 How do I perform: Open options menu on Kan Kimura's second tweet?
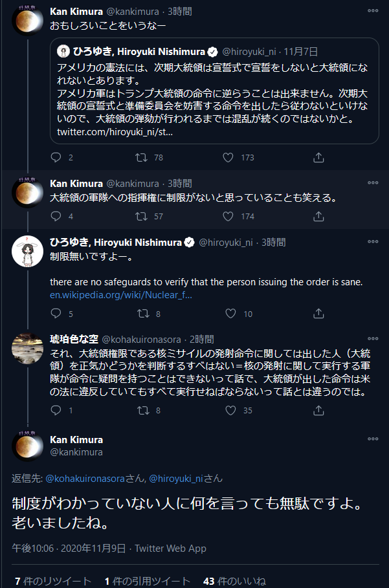coord(373,183)
